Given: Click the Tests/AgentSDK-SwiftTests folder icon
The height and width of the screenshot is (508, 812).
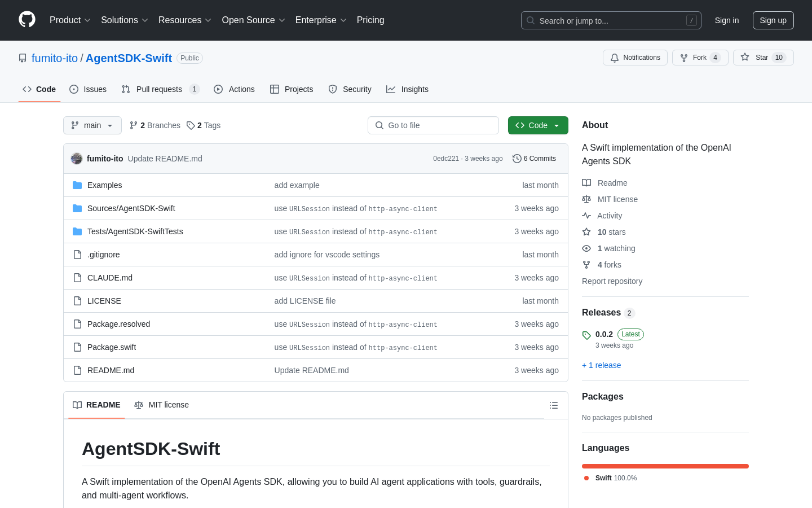Looking at the screenshot, I should [x=77, y=231].
